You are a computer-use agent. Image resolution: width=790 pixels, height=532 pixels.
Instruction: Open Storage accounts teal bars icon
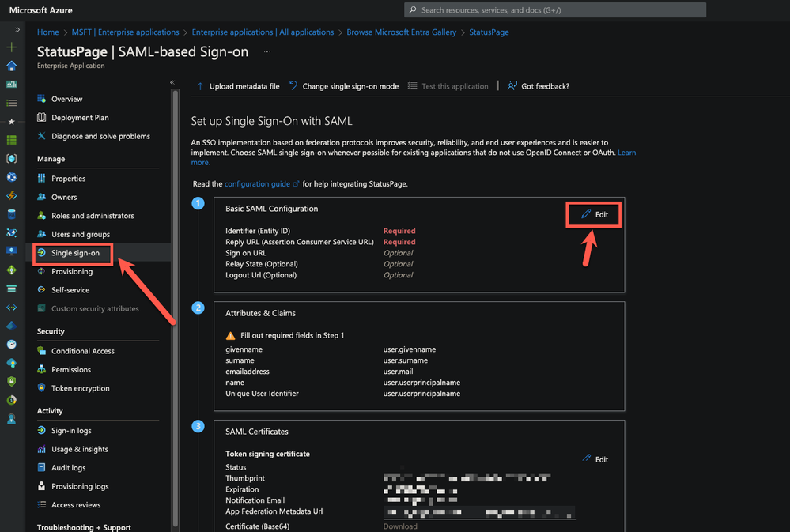pyautogui.click(x=12, y=289)
